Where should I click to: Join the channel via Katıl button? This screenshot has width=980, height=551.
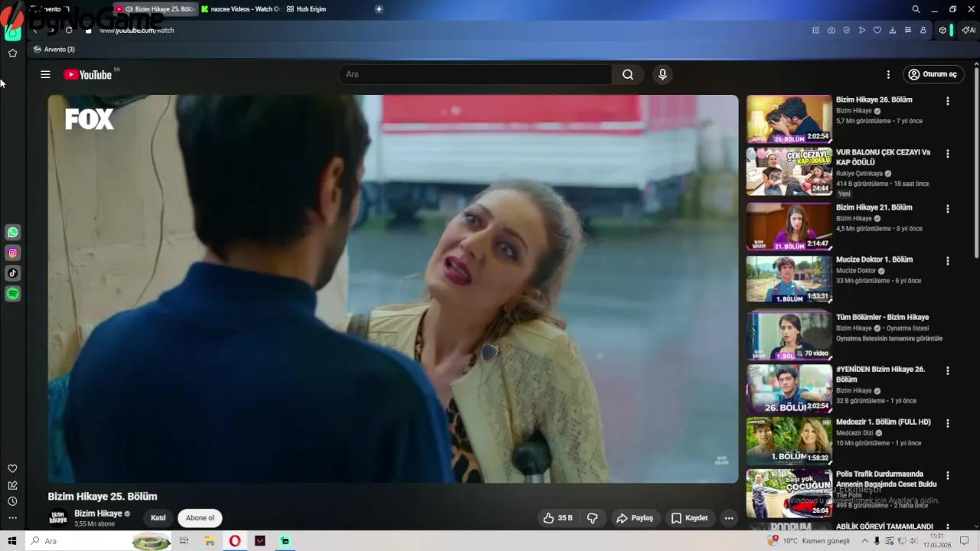tap(158, 518)
